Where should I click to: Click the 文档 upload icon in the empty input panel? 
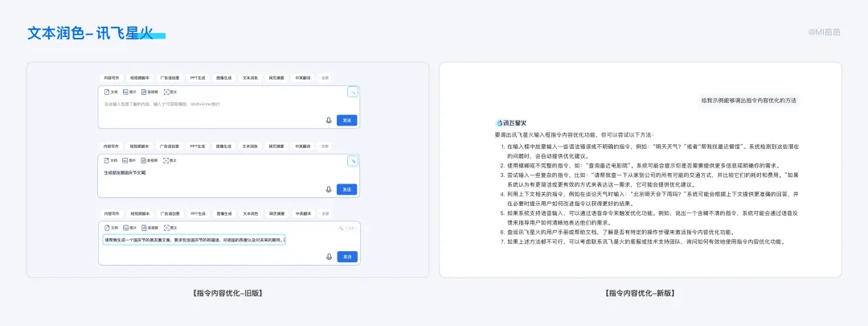[x=108, y=92]
